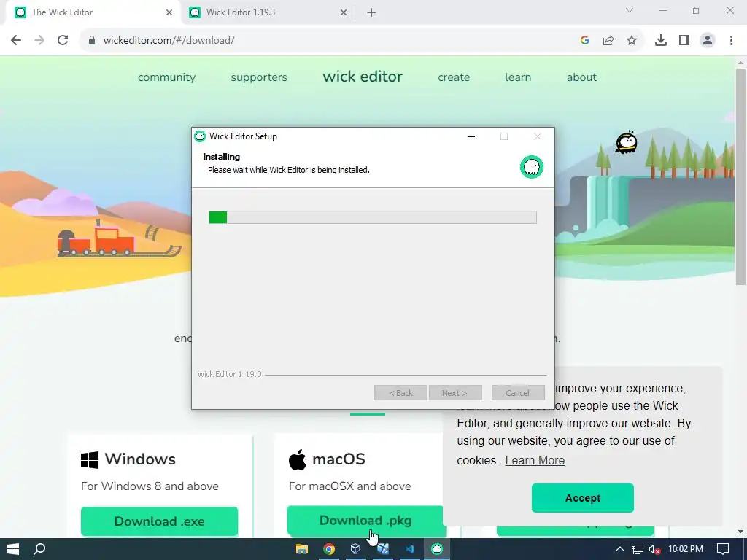Image resolution: width=747 pixels, height=560 pixels.
Task: Close the Wick Editor 1.19.3 tab
Action: pos(344,13)
